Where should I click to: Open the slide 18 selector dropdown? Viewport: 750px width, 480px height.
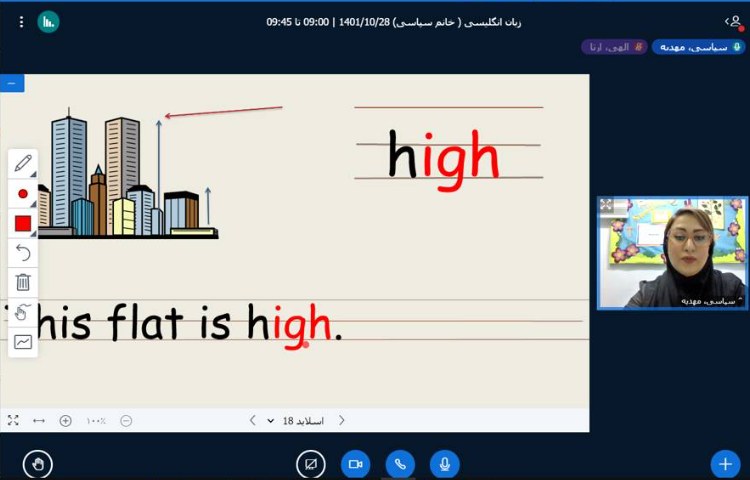(297, 421)
